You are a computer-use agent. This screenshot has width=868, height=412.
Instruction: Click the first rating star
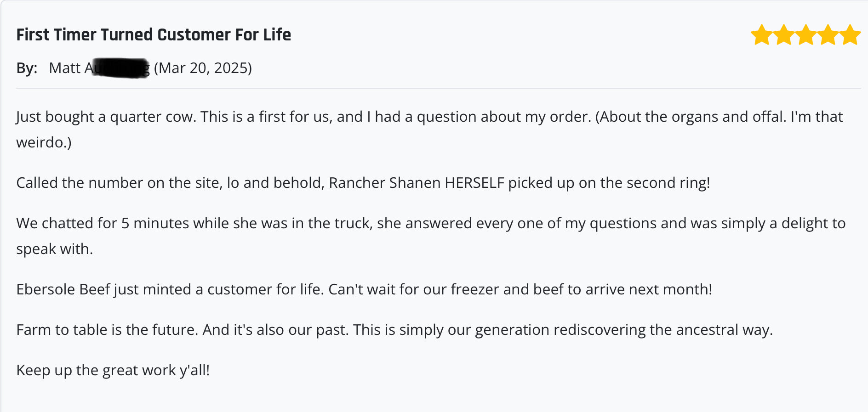coord(761,35)
